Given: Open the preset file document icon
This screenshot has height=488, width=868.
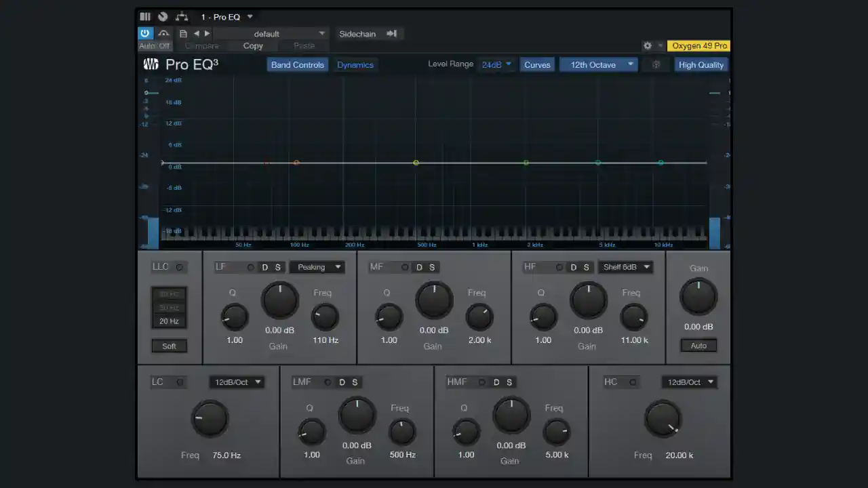Looking at the screenshot, I should (183, 34).
